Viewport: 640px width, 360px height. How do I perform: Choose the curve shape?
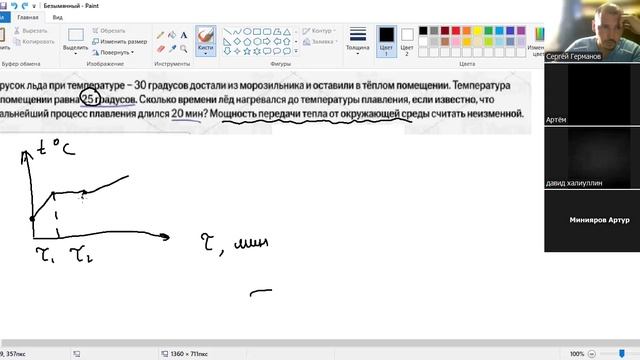(x=237, y=31)
